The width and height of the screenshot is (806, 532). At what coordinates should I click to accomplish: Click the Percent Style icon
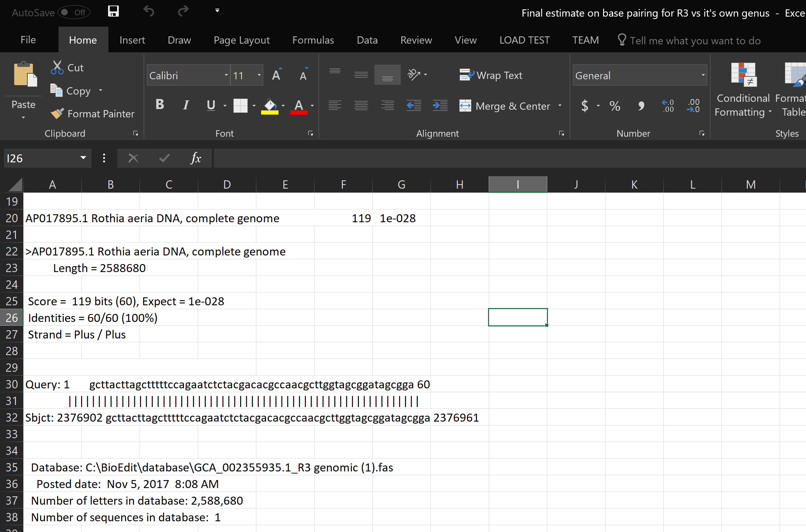[x=615, y=106]
